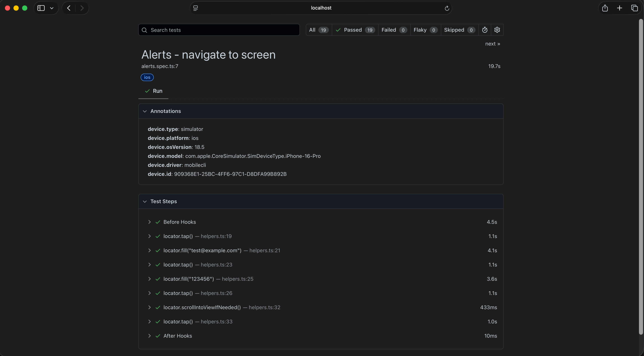Viewport: 644px width, 356px height.
Task: Click the localhost address bar
Action: (321, 8)
